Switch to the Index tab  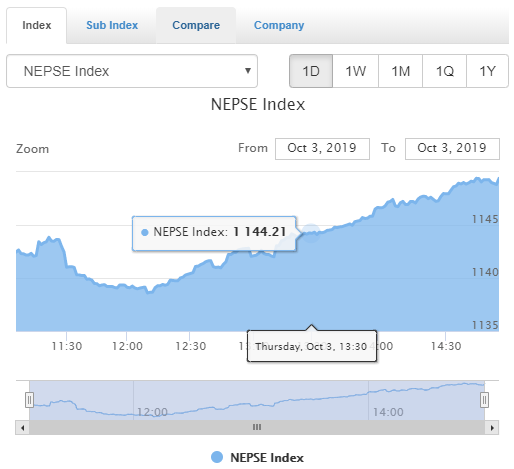tap(37, 25)
